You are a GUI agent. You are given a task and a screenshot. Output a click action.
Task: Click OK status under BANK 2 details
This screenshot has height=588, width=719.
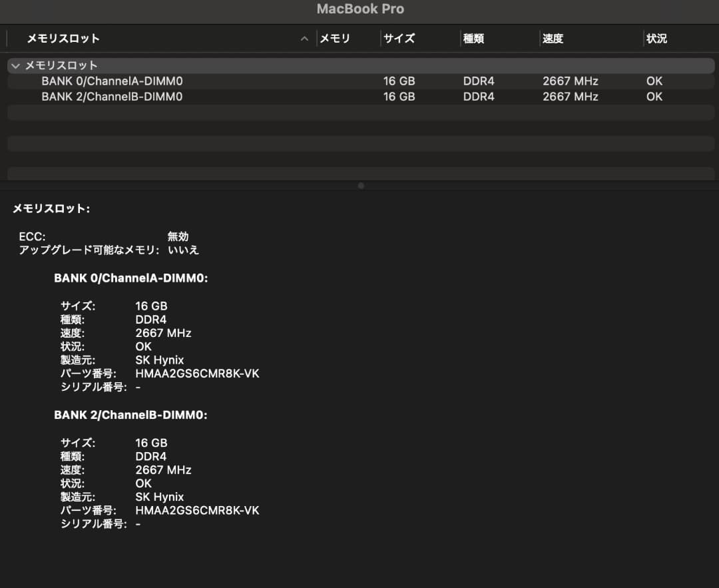point(144,483)
